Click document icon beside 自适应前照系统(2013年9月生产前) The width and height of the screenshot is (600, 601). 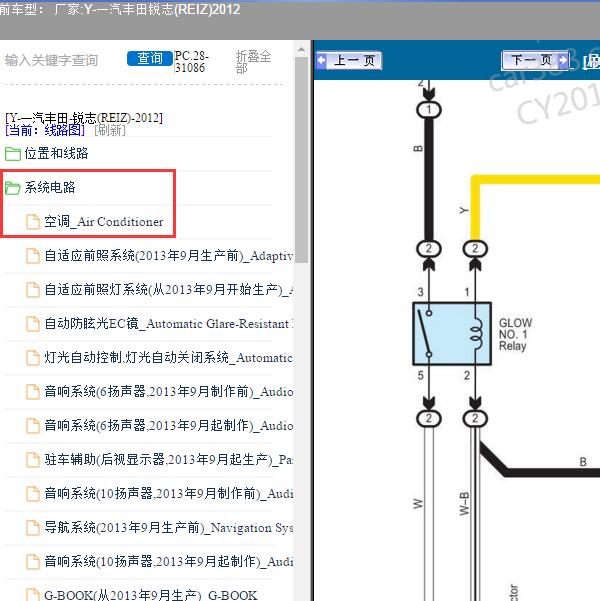click(33, 256)
